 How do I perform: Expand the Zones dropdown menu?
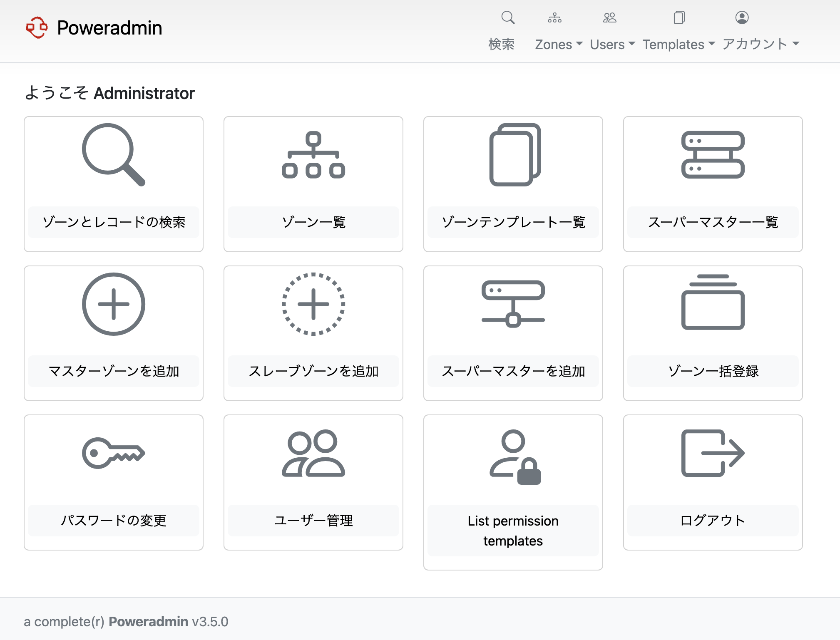(x=558, y=44)
